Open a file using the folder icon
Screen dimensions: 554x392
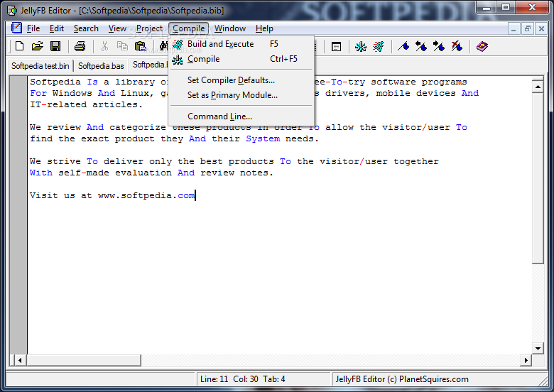point(38,46)
